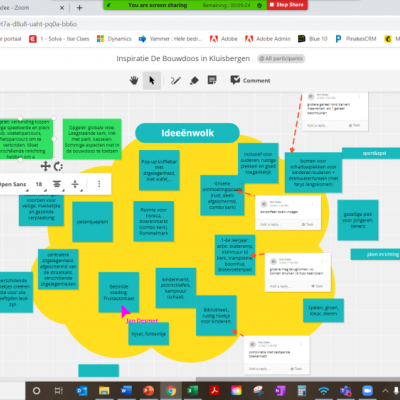Viewport: 400px width, 400px height.
Task: Select the petanqueplein sticky note
Action: click(92, 222)
